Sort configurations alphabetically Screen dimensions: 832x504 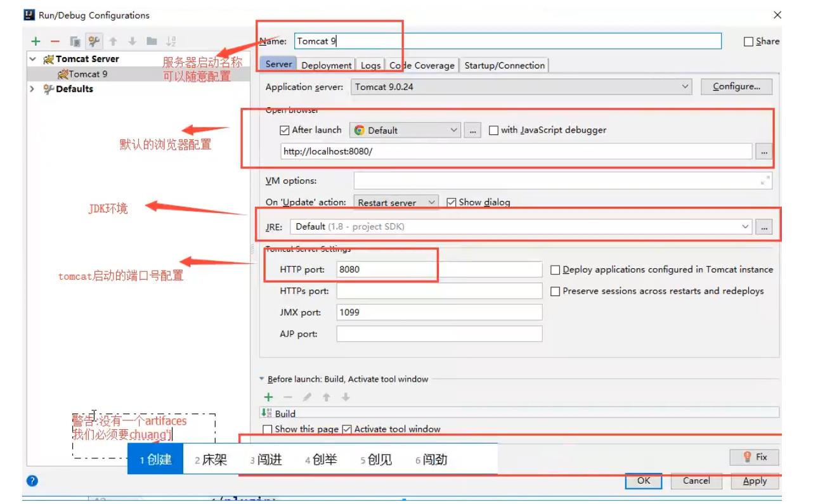(171, 41)
